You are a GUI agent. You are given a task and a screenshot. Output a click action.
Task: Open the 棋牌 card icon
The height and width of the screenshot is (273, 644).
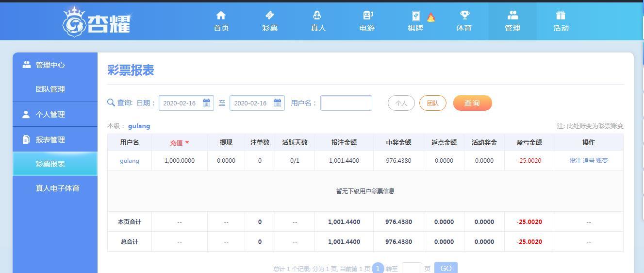point(416,16)
